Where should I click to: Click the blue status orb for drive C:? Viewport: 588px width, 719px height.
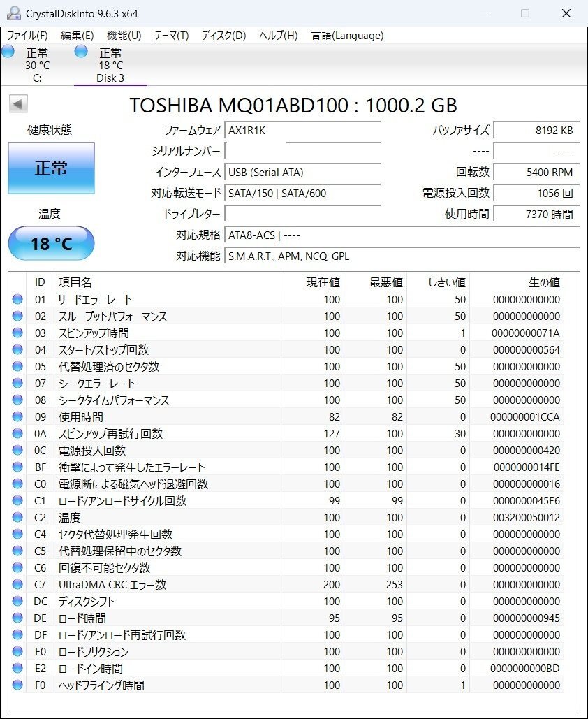tap(8, 52)
